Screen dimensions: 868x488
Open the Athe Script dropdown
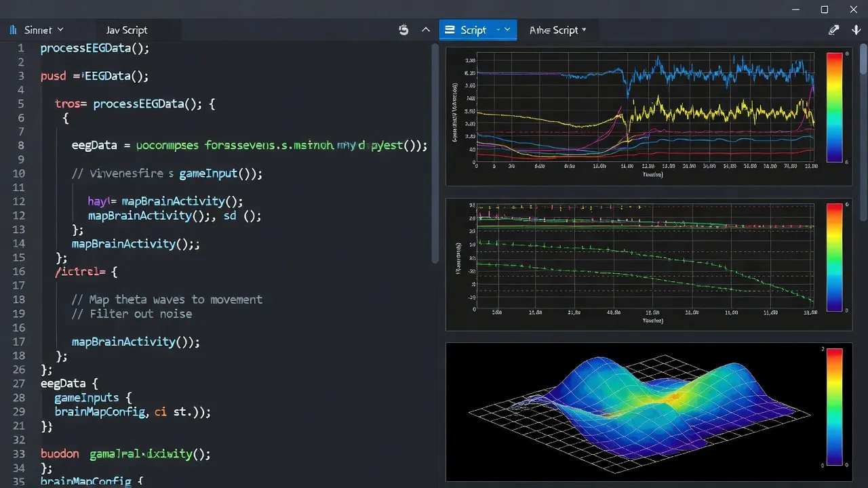pyautogui.click(x=557, y=30)
